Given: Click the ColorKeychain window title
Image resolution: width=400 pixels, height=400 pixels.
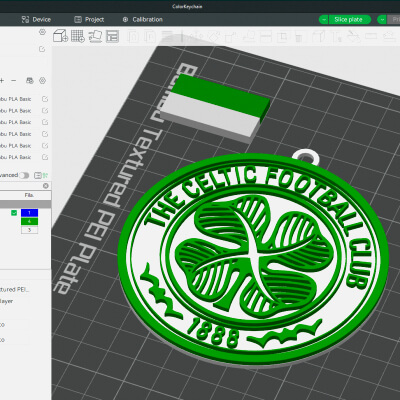Looking at the screenshot, I should click(x=187, y=6).
